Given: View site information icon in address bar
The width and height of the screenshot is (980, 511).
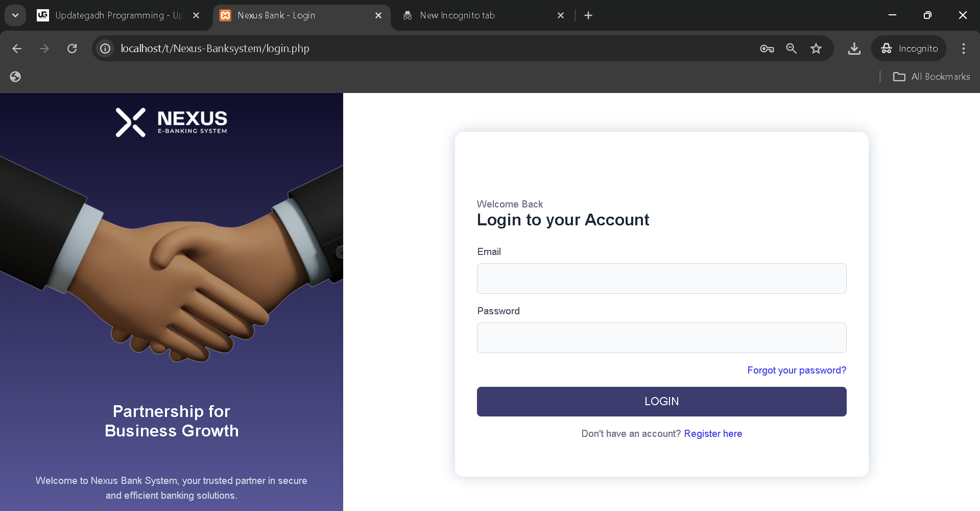Looking at the screenshot, I should click(105, 49).
